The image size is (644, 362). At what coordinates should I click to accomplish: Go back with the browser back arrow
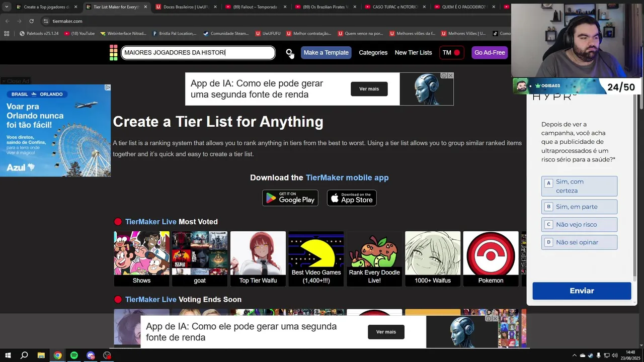7,21
